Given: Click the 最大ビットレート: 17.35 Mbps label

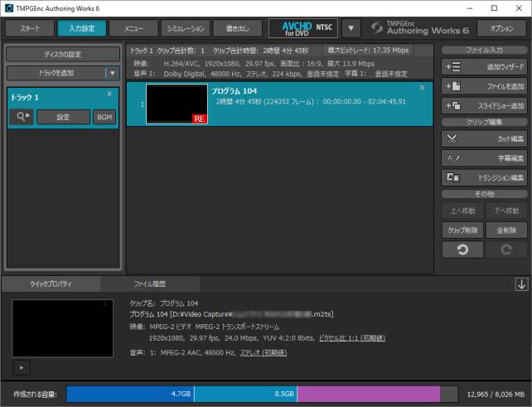Looking at the screenshot, I should coord(368,51).
